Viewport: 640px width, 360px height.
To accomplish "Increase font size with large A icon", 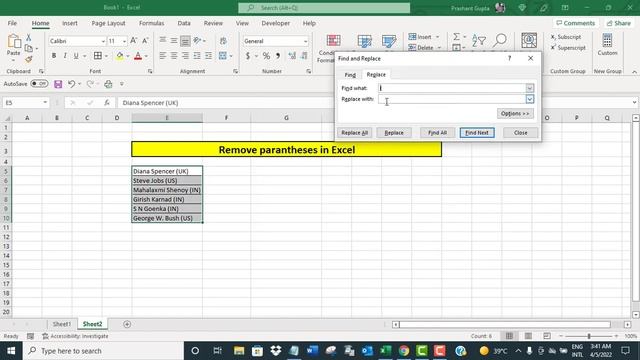I will point(133,41).
